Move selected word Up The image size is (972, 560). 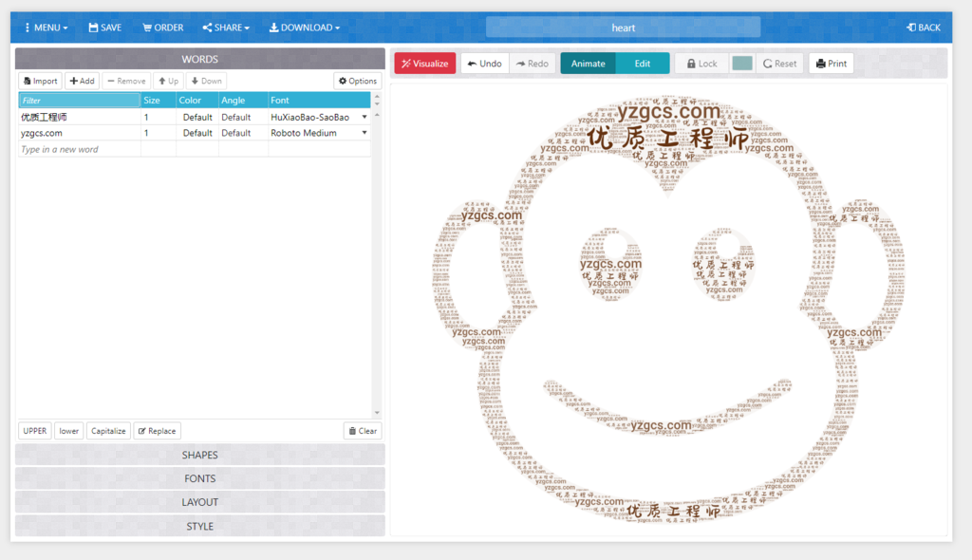tap(168, 81)
